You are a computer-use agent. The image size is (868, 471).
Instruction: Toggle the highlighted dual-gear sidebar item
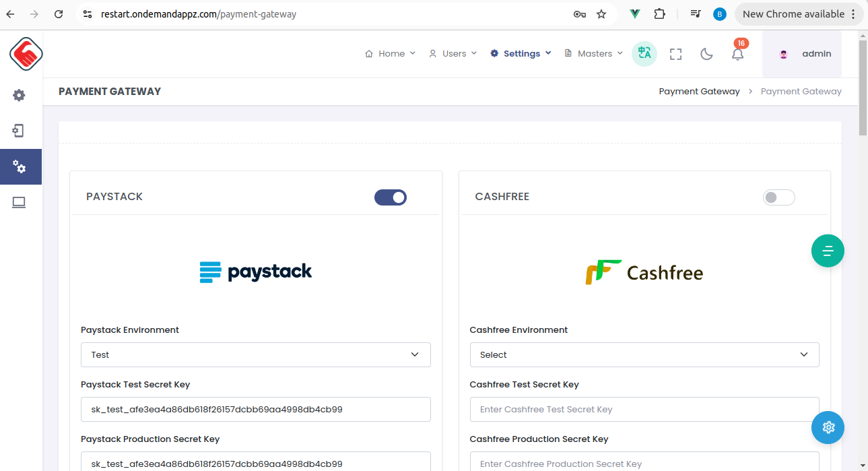point(20,166)
